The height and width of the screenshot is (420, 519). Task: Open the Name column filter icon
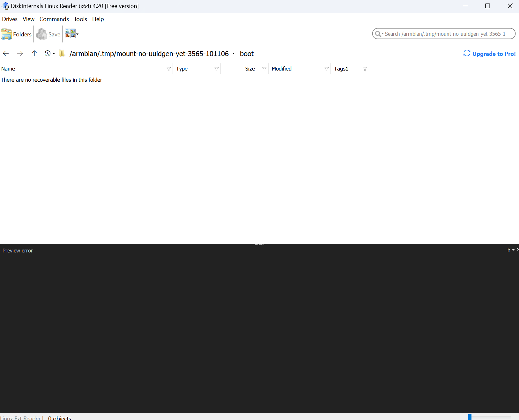point(169,69)
